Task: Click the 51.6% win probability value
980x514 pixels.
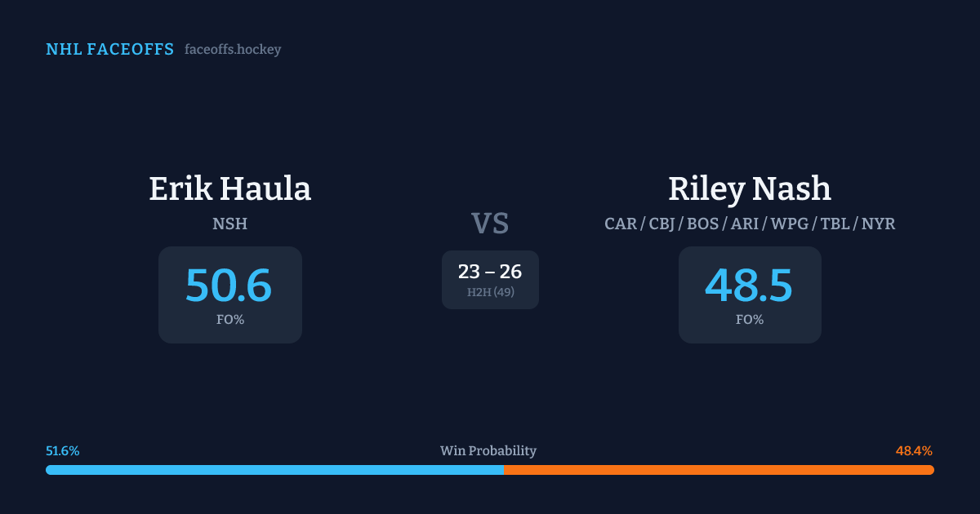Action: 63,451
